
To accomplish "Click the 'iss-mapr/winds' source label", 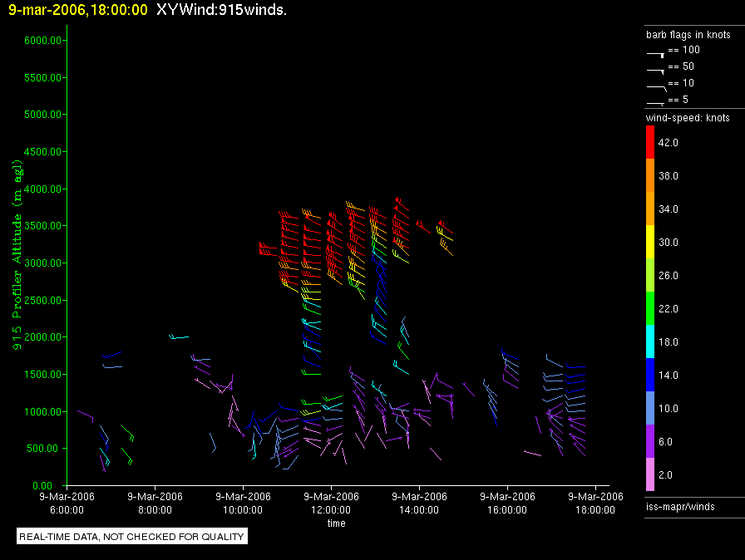I will [680, 507].
